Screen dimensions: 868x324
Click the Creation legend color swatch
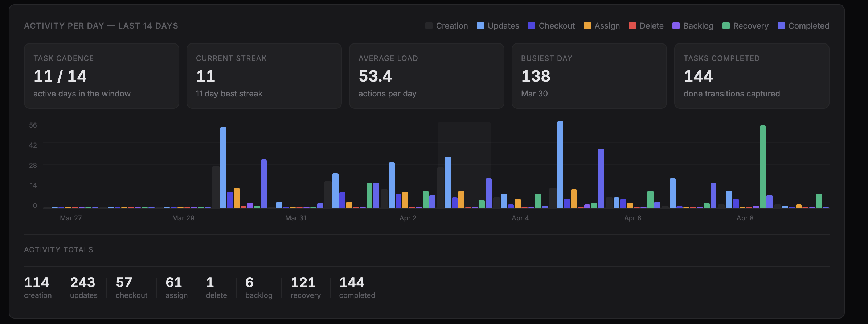tap(429, 26)
